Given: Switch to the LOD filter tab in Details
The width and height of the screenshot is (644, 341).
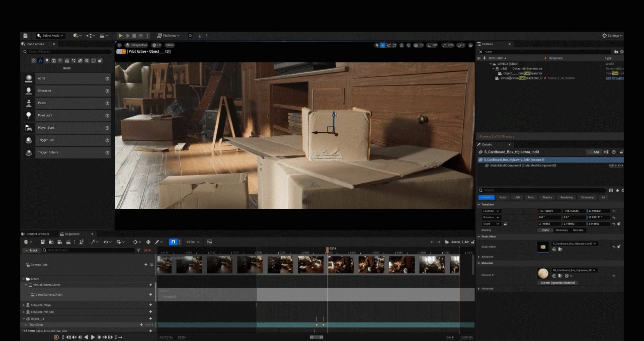Looking at the screenshot, I should (517, 197).
